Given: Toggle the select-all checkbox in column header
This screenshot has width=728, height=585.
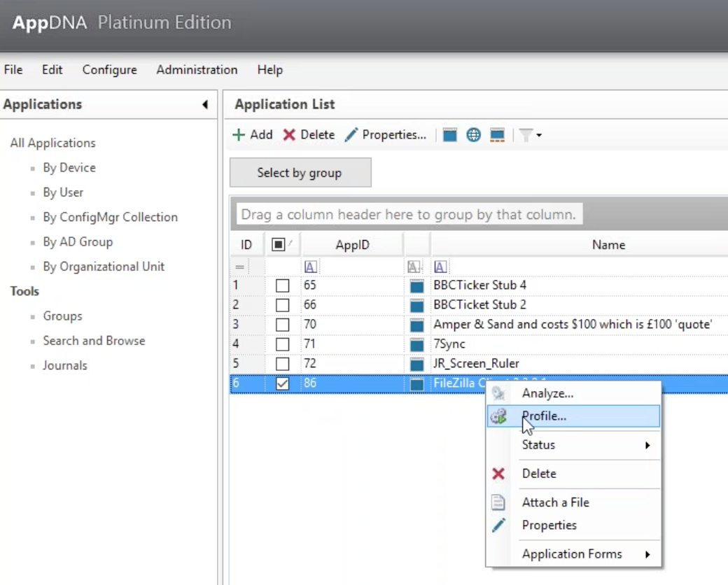Looking at the screenshot, I should tap(276, 244).
